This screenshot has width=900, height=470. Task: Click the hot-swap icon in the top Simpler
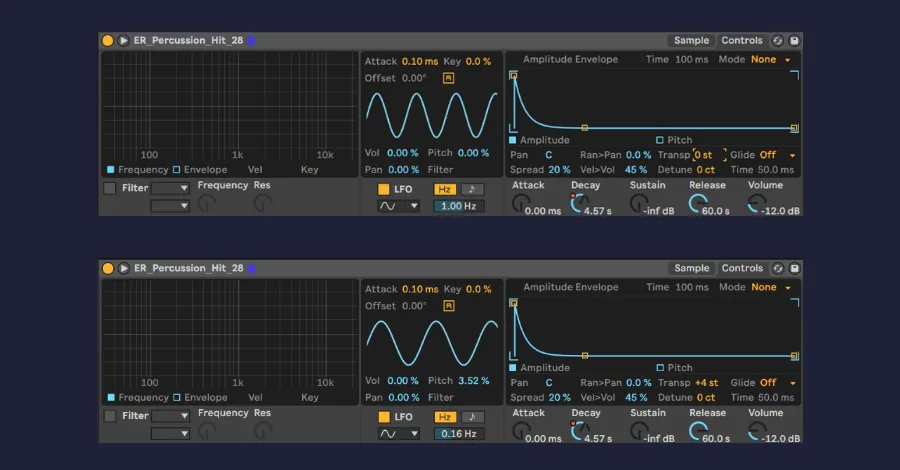(x=777, y=40)
